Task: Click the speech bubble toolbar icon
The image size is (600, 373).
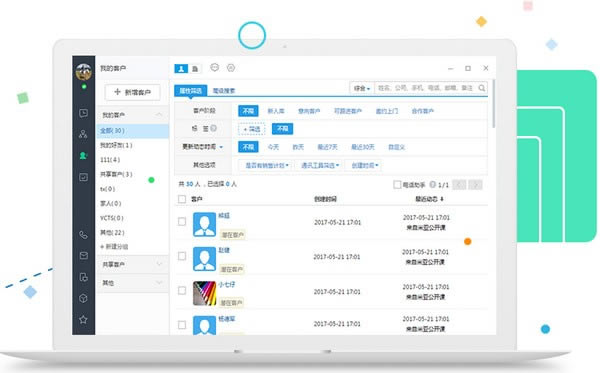Action: point(215,68)
